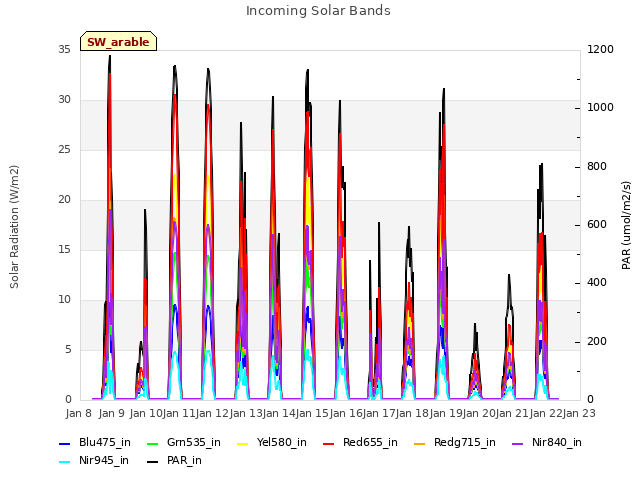
Task: Click the Jan 10 x-axis label
Action: pos(146,413)
